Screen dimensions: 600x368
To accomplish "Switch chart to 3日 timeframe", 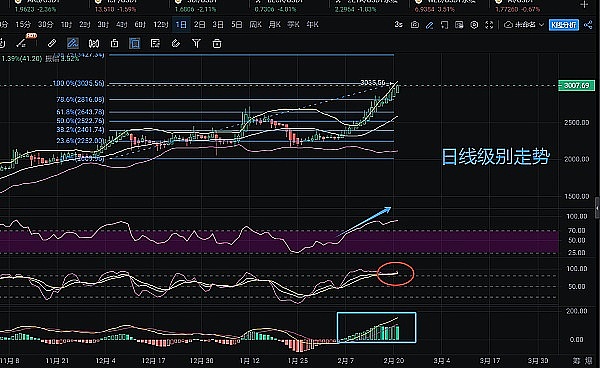I will click(x=218, y=25).
